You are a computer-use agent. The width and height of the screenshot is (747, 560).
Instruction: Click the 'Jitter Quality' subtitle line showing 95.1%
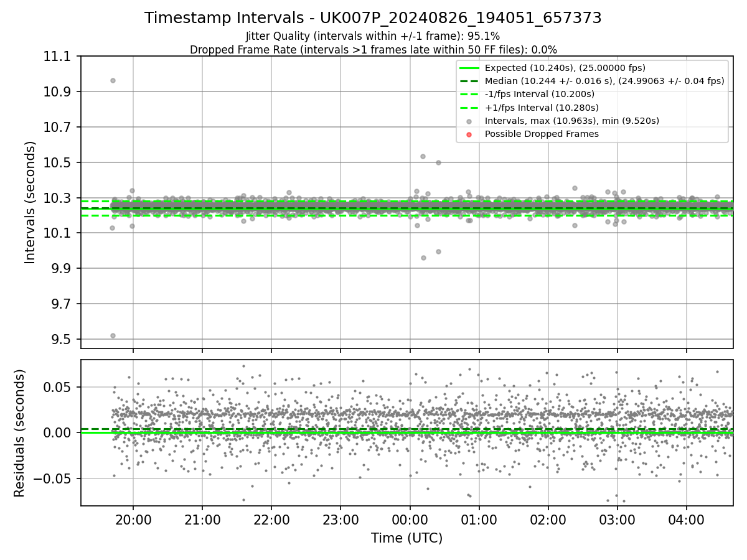point(373,36)
